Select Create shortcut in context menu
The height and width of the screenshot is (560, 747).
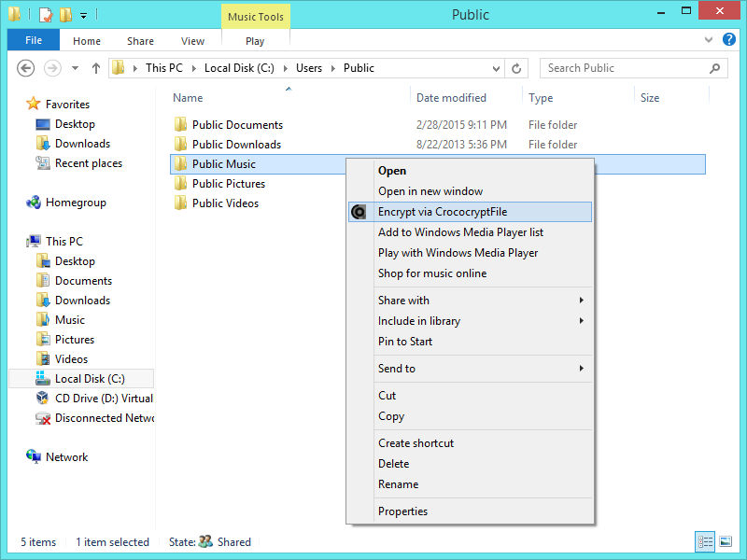[471, 443]
